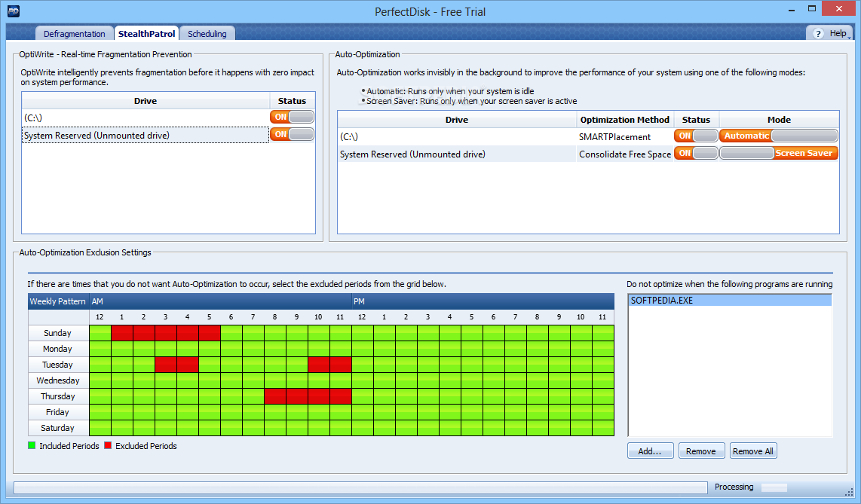Toggle OptiWrite status for C:\ drive
This screenshot has height=504, width=861.
pyautogui.click(x=292, y=117)
